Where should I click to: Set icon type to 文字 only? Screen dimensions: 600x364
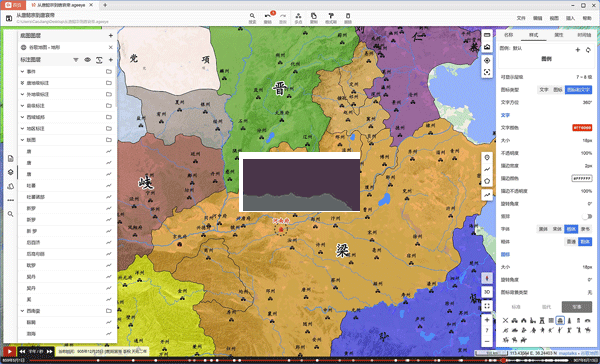[x=543, y=90]
